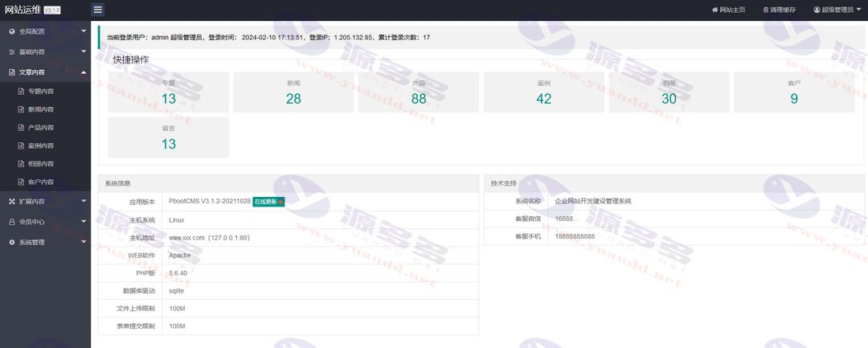Click 清理缓存 in the top bar

(779, 10)
